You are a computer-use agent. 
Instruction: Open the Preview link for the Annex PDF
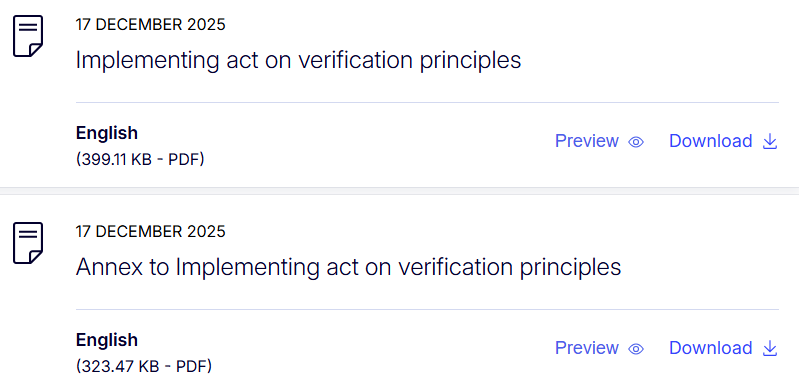(587, 348)
